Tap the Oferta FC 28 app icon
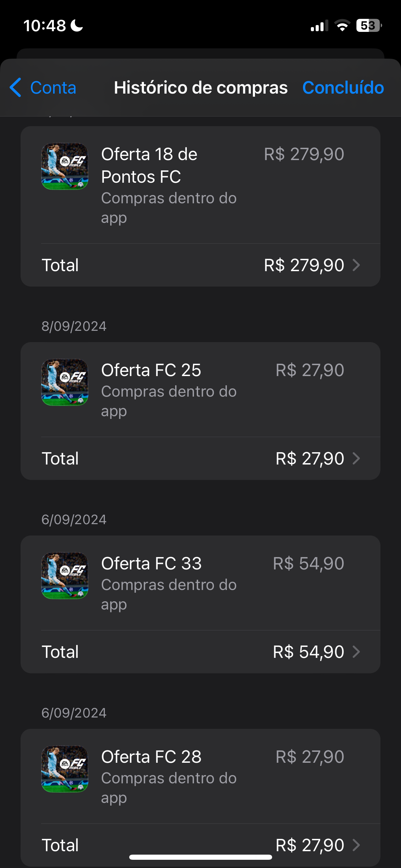 [x=65, y=769]
